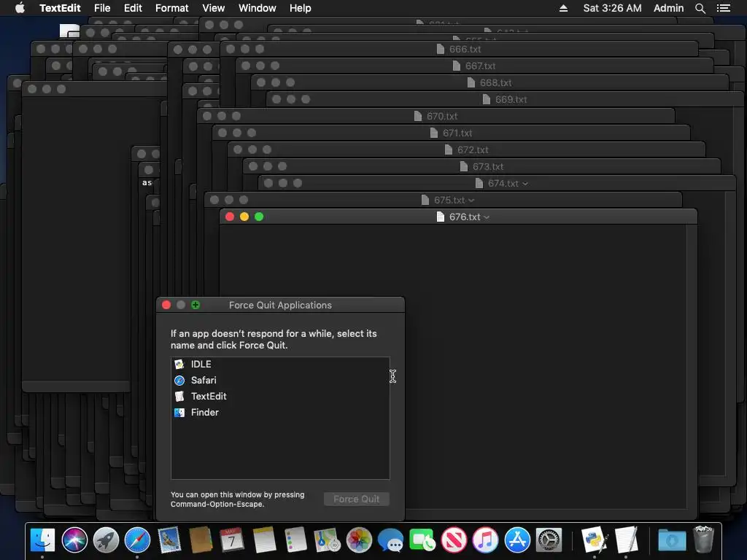Open Spotlight search magnifier in menu bar
This screenshot has height=560, width=747.
pos(700,8)
